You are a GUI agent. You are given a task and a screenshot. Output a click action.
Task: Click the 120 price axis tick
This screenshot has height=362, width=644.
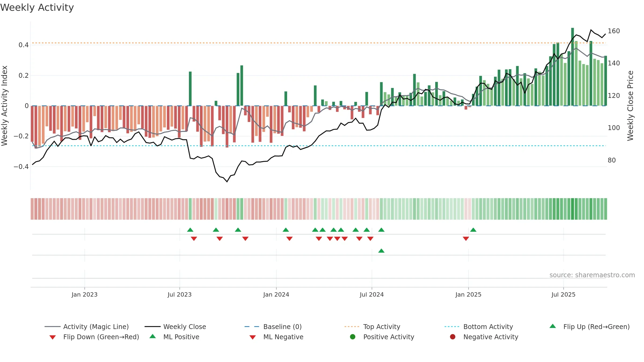click(614, 96)
